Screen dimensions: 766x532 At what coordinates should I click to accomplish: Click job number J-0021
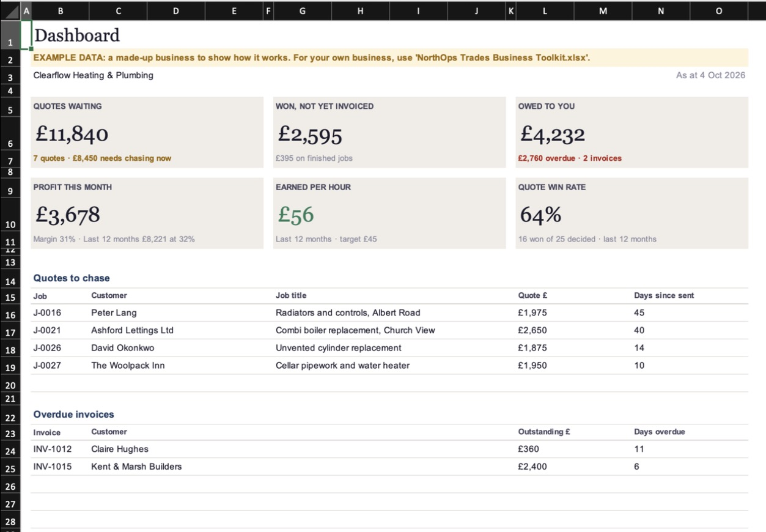point(47,330)
